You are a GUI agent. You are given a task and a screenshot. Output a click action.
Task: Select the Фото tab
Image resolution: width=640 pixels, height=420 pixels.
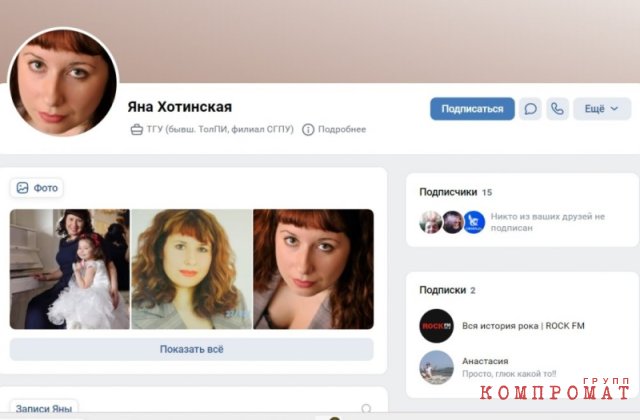37,188
